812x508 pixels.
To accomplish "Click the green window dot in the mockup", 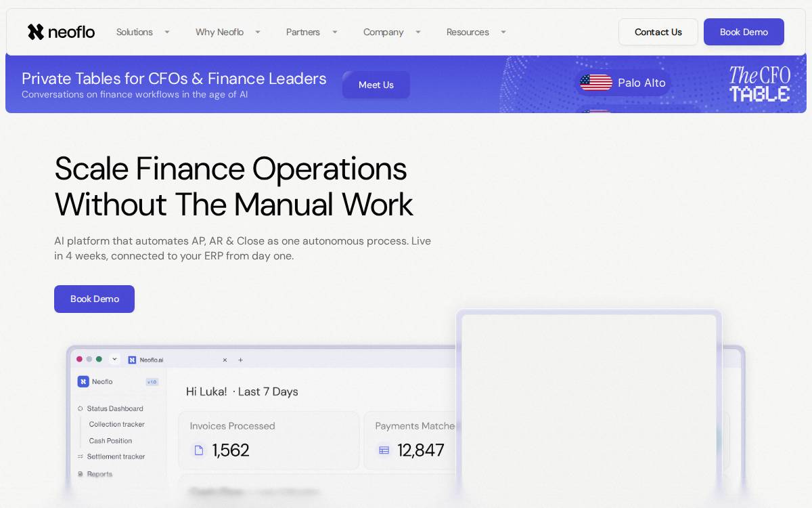I will click(99, 359).
